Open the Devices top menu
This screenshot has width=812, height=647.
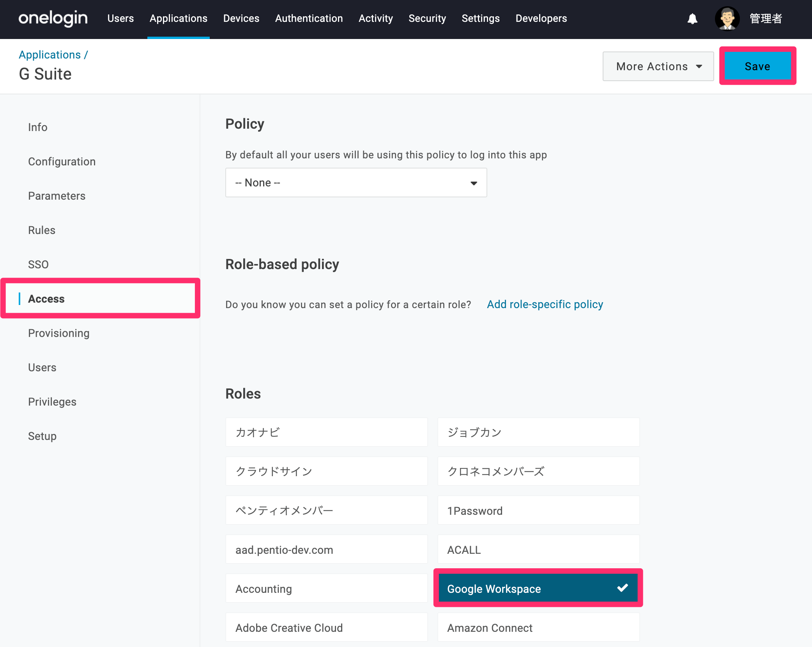241,18
